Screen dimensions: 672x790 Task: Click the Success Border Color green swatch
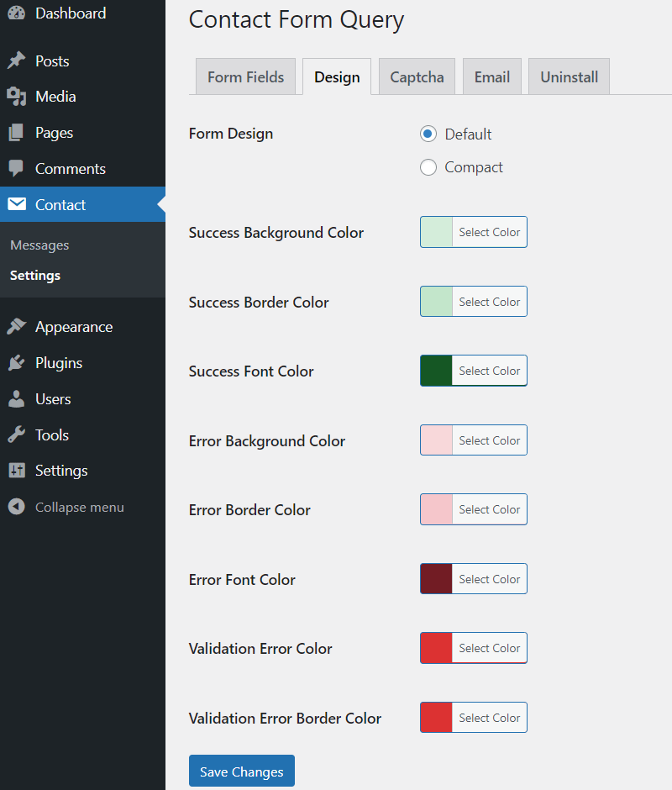click(x=437, y=302)
